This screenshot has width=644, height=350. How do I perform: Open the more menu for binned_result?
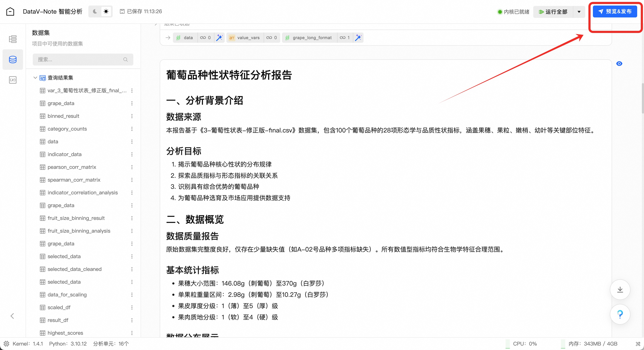tap(132, 116)
